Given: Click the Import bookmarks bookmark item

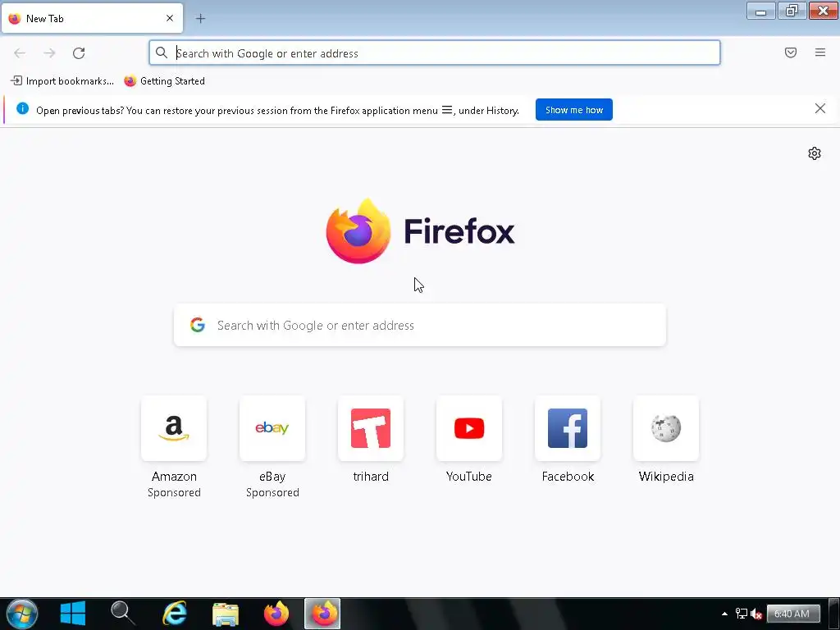Looking at the screenshot, I should (x=62, y=81).
